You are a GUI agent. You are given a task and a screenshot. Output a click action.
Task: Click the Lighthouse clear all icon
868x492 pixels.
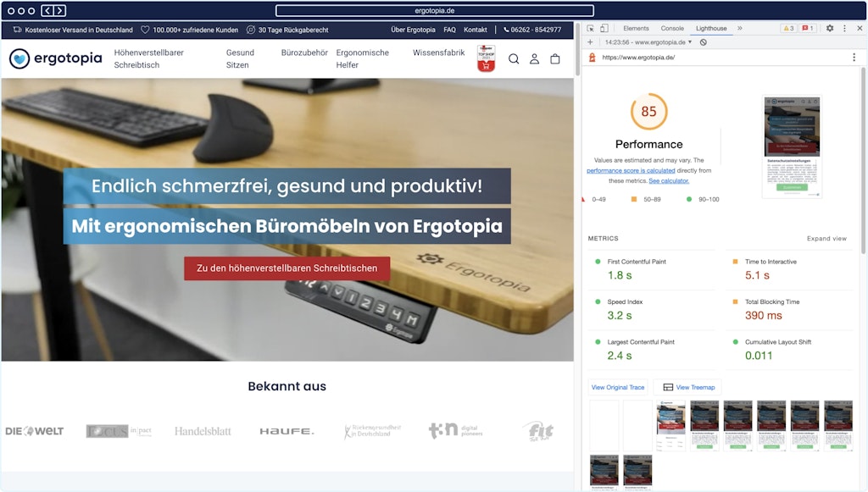click(703, 42)
